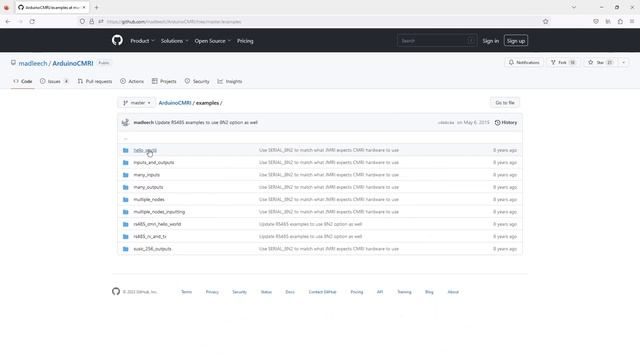The width and height of the screenshot is (640, 360).
Task: Expand the Star options dropdown arrow
Action: [623, 62]
